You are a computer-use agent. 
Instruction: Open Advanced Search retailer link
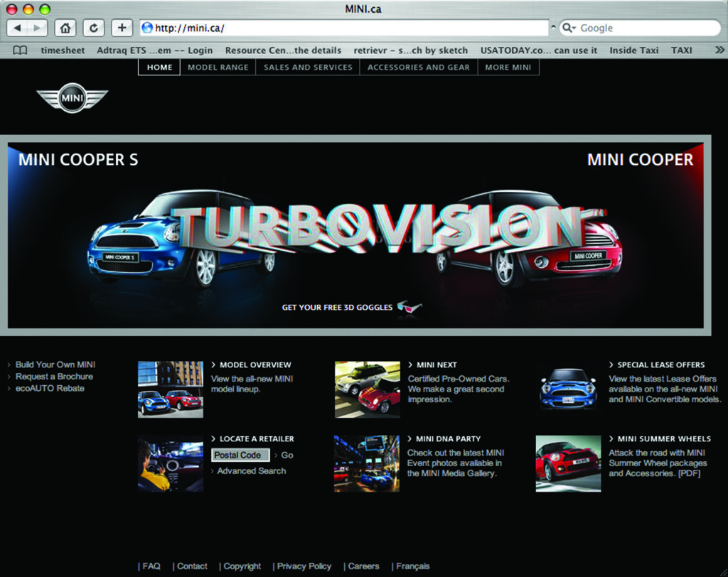251,470
